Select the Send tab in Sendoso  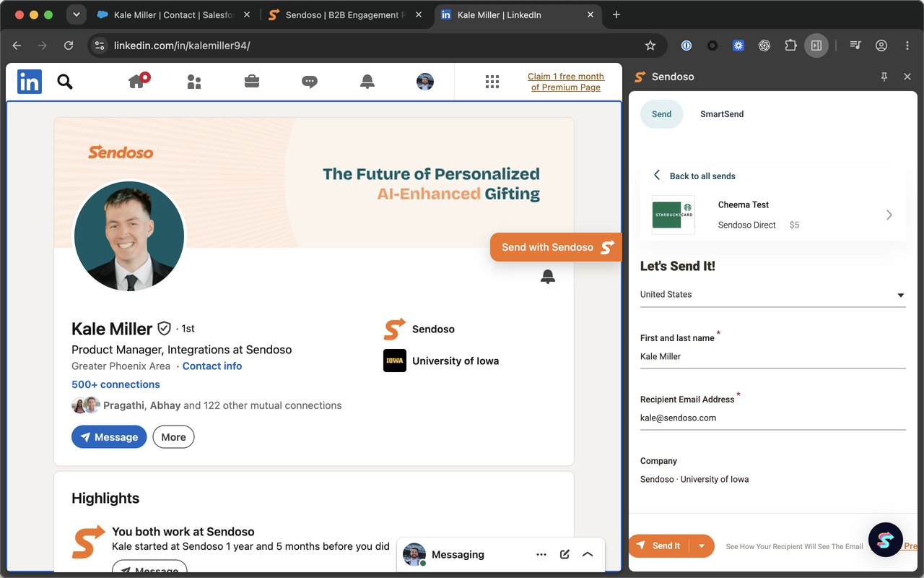coord(661,114)
